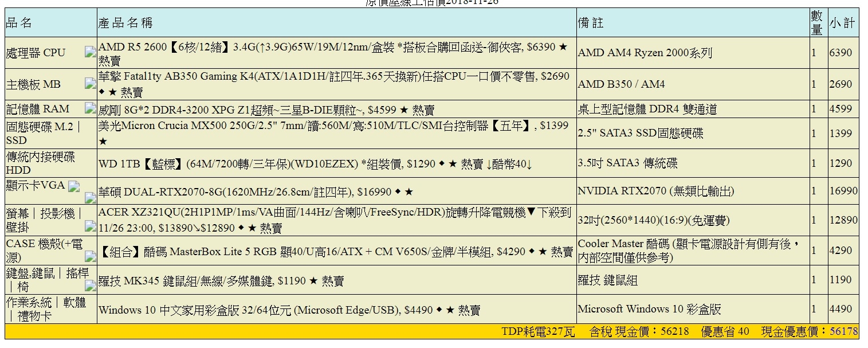This screenshot has width=868, height=348.
Task: Click the 華擎 Fatal1ty AB350 Gaming K4 product description
Action: point(334,84)
